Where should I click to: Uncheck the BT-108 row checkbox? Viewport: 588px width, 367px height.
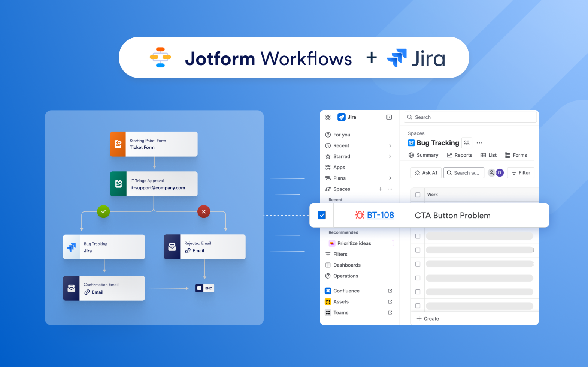point(322,215)
